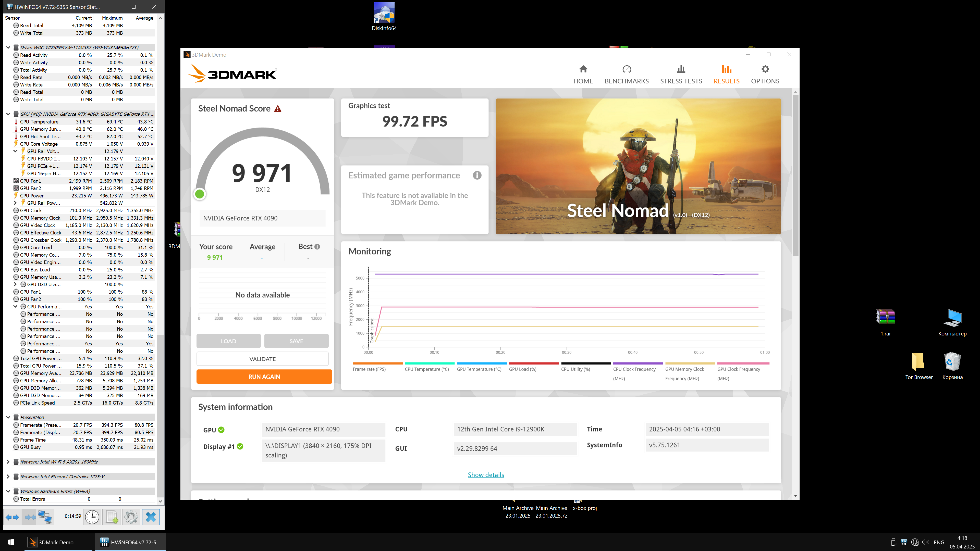Click the info icon next to Best

pos(317,246)
